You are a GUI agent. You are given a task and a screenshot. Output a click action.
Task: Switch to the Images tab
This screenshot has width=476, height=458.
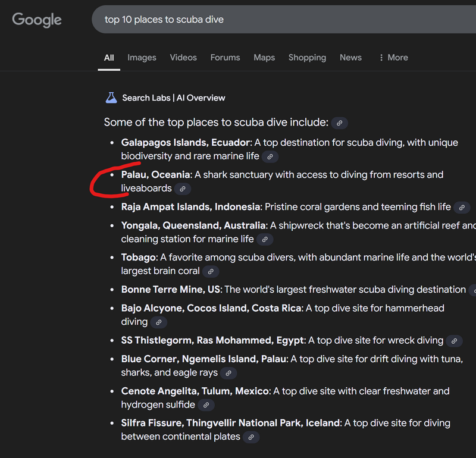[x=142, y=58]
